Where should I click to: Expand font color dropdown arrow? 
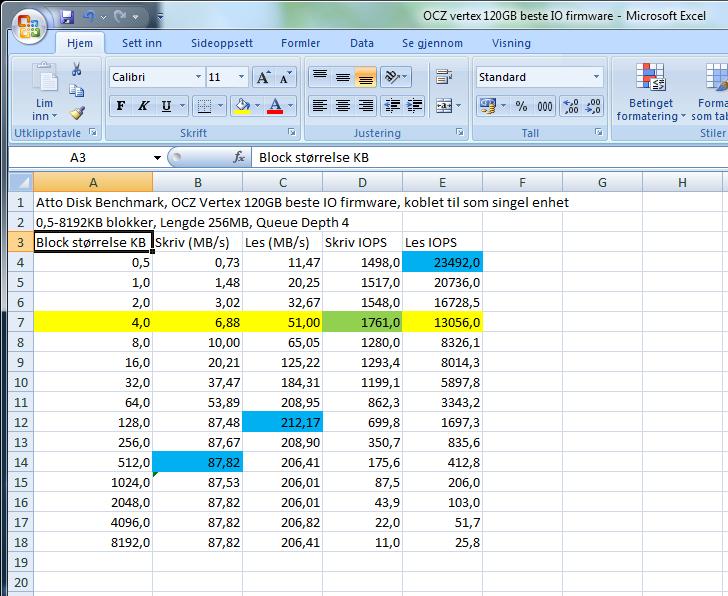tap(291, 106)
